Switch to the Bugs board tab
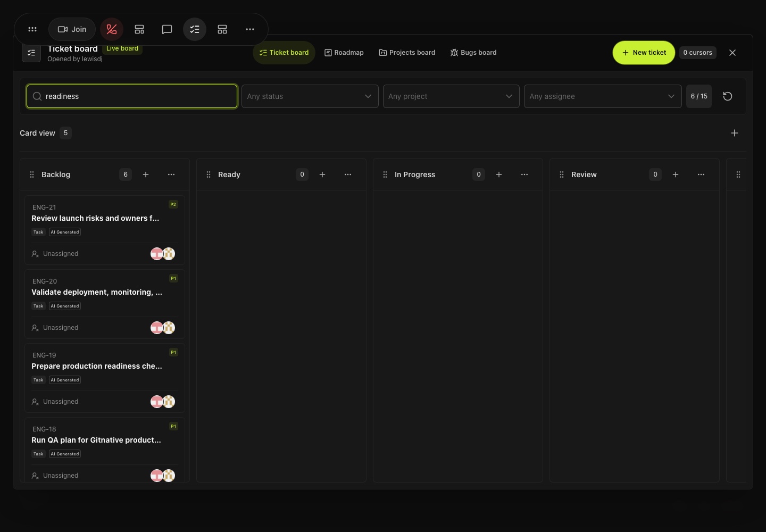 473,53
